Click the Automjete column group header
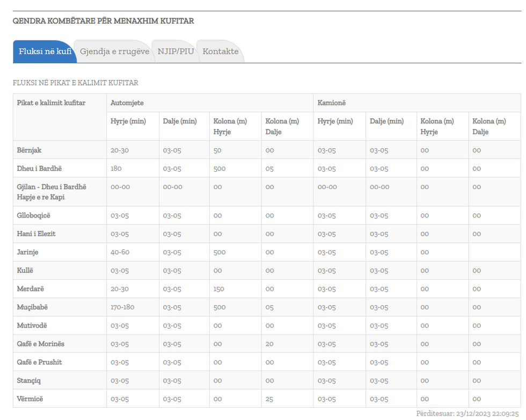The image size is (526, 420). coord(127,103)
